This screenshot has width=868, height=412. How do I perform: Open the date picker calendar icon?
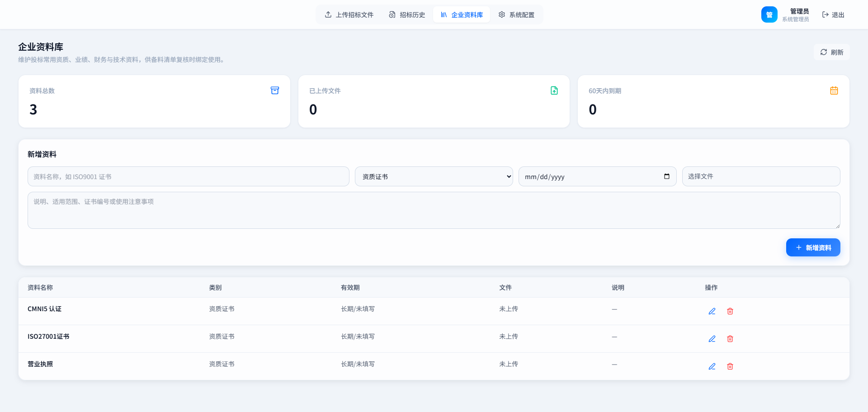click(x=666, y=176)
